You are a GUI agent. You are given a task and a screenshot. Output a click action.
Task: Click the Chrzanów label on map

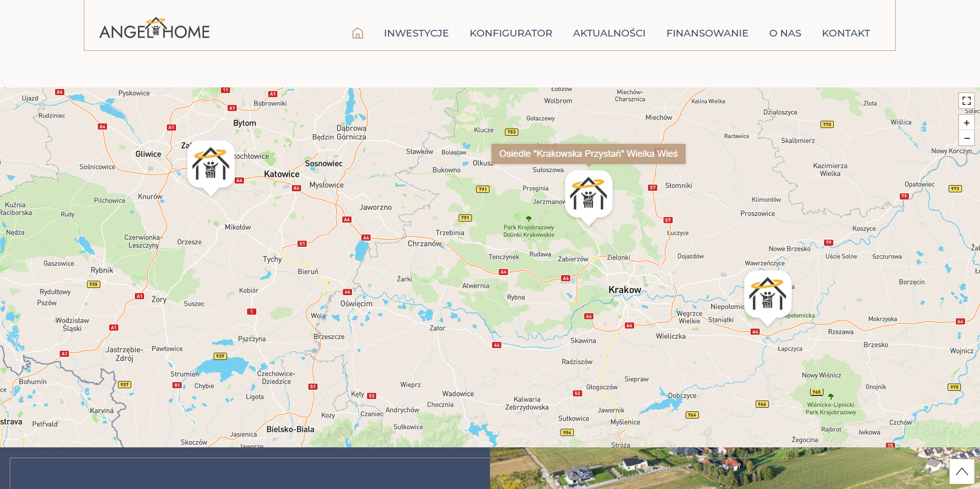(x=425, y=244)
